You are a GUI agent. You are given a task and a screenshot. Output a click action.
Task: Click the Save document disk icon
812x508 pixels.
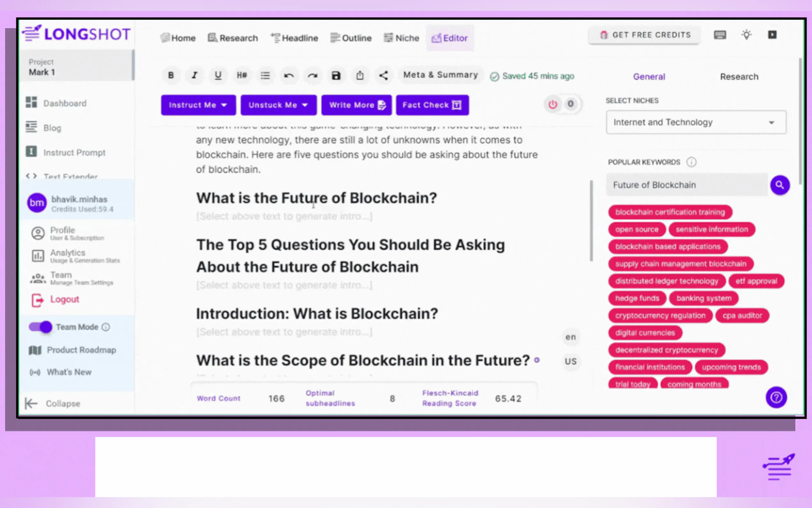pos(336,75)
